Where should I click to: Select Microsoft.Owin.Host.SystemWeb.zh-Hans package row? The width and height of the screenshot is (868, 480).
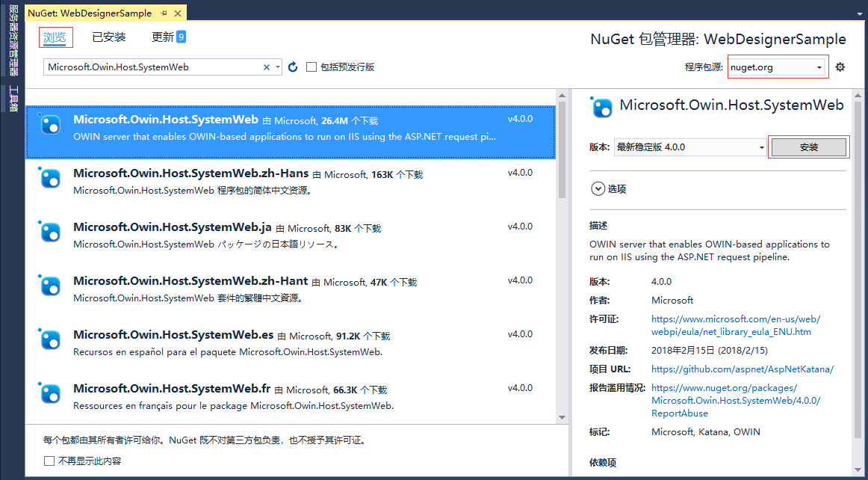click(x=291, y=185)
